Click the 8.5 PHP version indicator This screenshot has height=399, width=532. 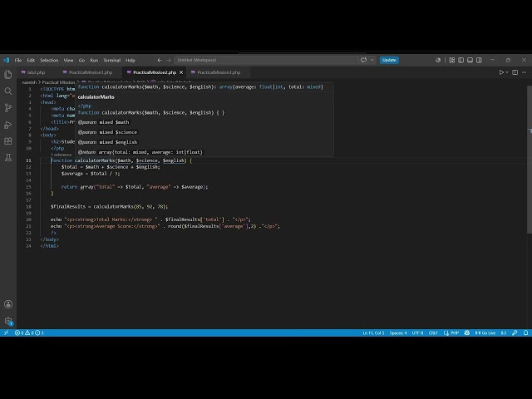click(504, 332)
